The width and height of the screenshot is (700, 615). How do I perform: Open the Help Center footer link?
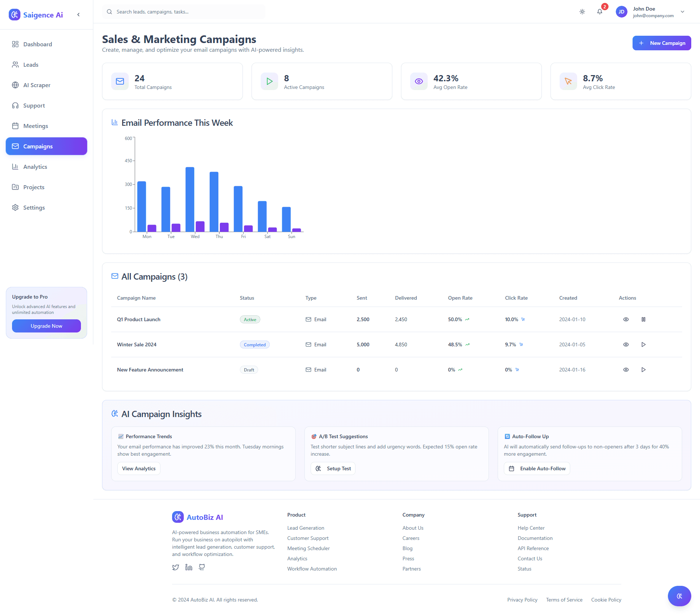(x=531, y=528)
